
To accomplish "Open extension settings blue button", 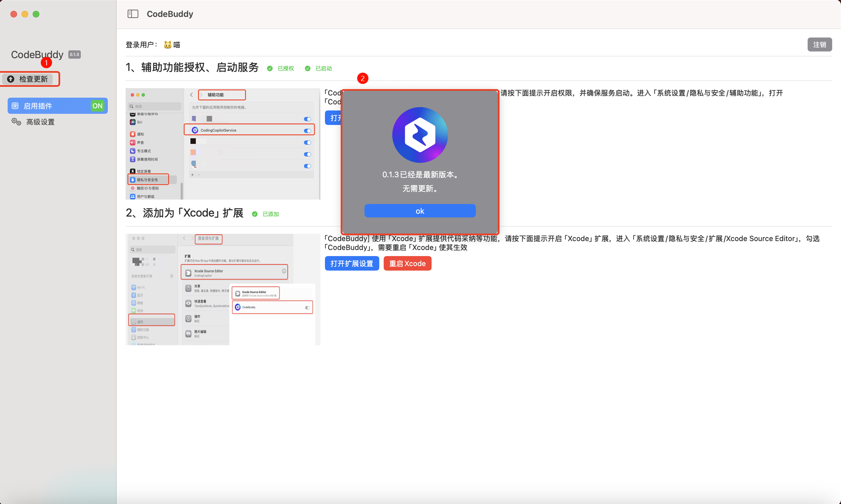I will point(351,264).
